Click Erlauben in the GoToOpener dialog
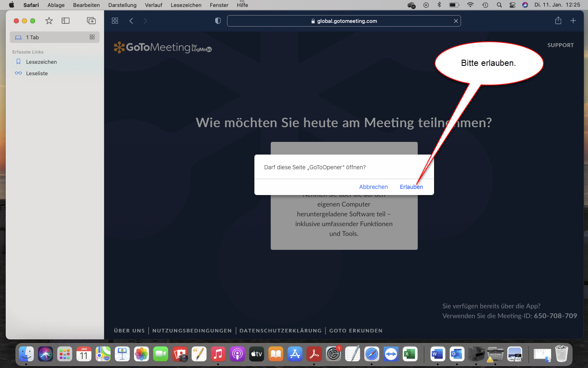Image resolution: width=588 pixels, height=368 pixels. pyautogui.click(x=411, y=187)
